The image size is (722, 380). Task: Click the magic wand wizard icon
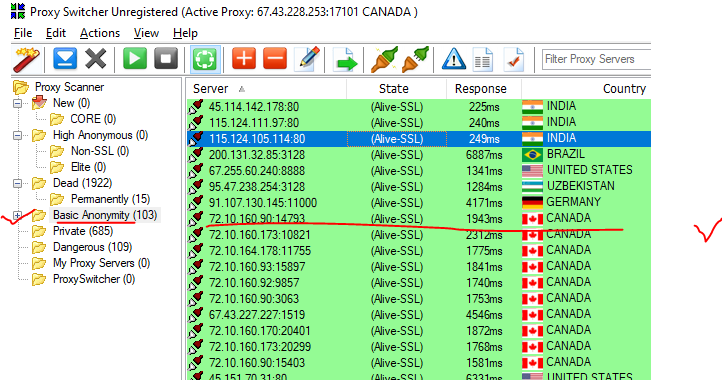click(26, 59)
